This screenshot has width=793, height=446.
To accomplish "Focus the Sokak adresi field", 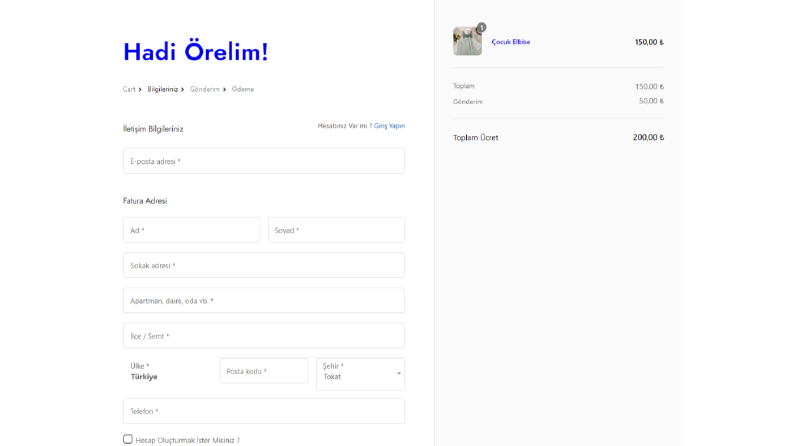I will coord(263,265).
